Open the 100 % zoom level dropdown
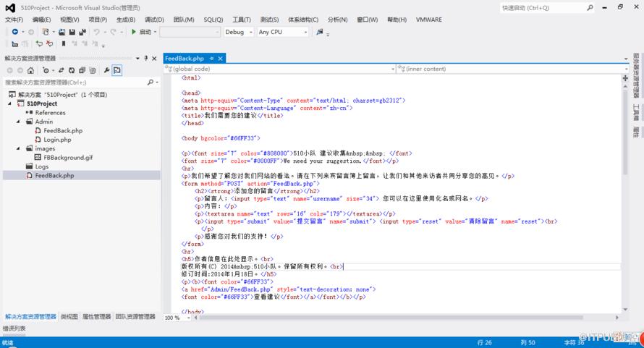This screenshot has height=348, width=644. (189, 318)
